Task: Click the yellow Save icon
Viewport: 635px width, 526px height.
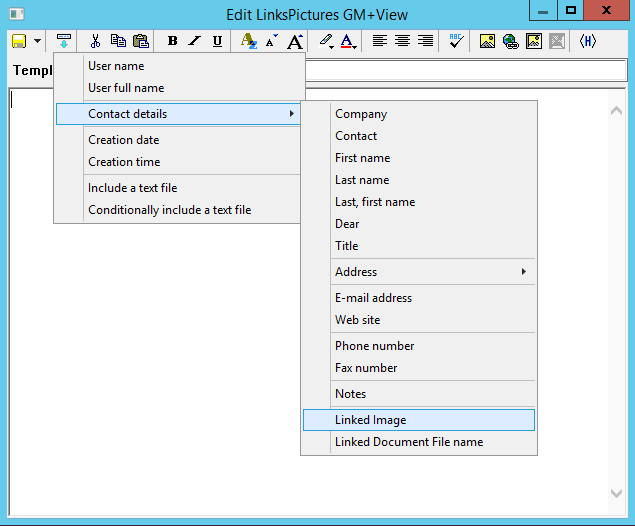Action: click(18, 41)
